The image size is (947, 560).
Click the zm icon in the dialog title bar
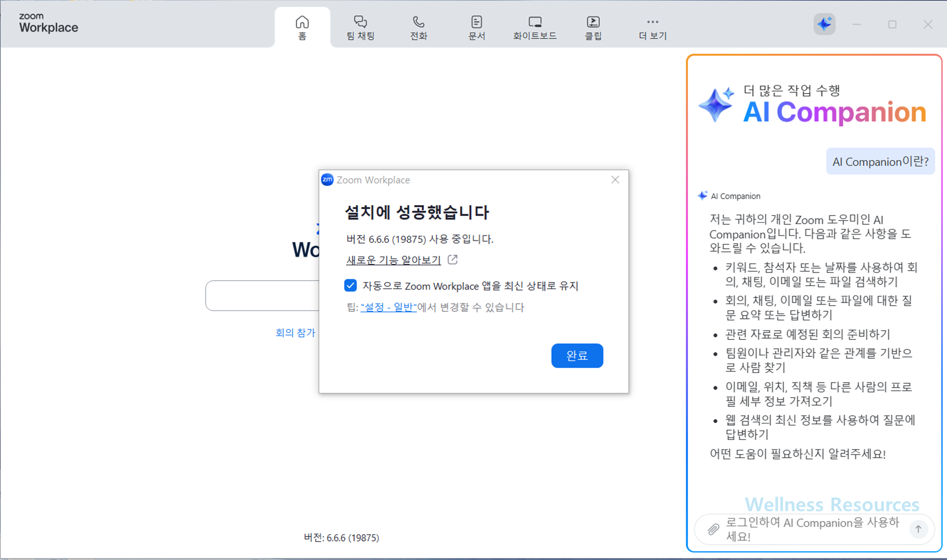pyautogui.click(x=327, y=180)
